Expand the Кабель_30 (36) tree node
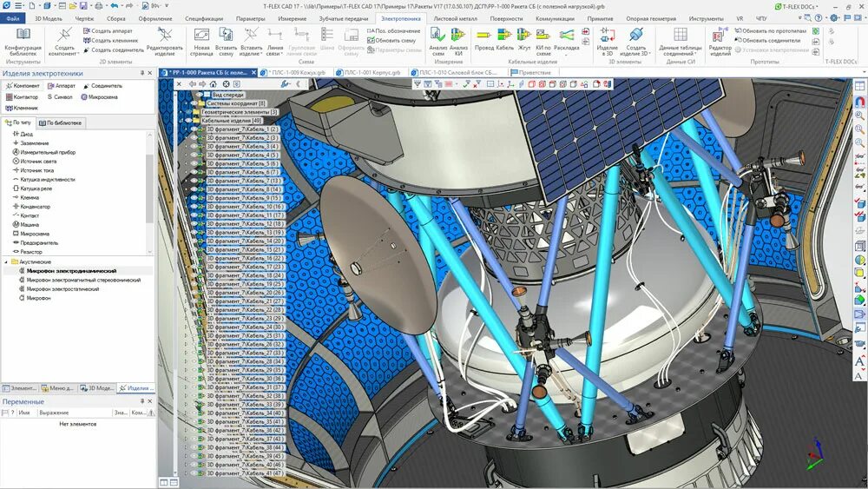 click(186, 379)
